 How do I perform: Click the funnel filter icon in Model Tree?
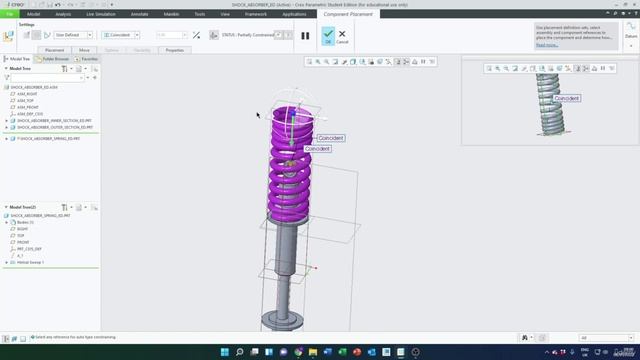pyautogui.click(x=6, y=78)
